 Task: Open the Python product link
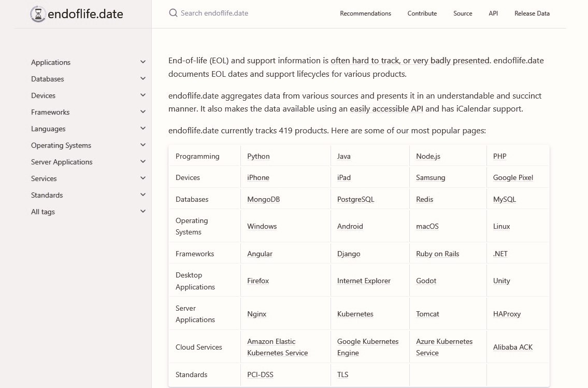tap(259, 156)
